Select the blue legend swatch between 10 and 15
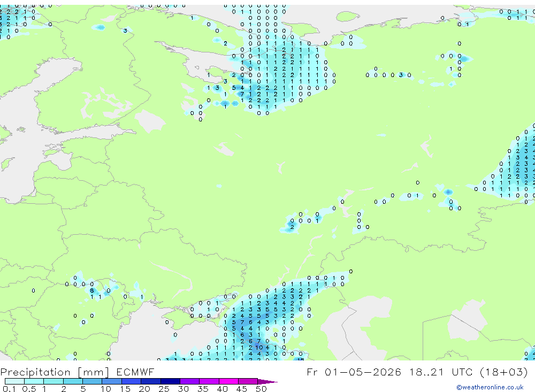 [x=112, y=381]
